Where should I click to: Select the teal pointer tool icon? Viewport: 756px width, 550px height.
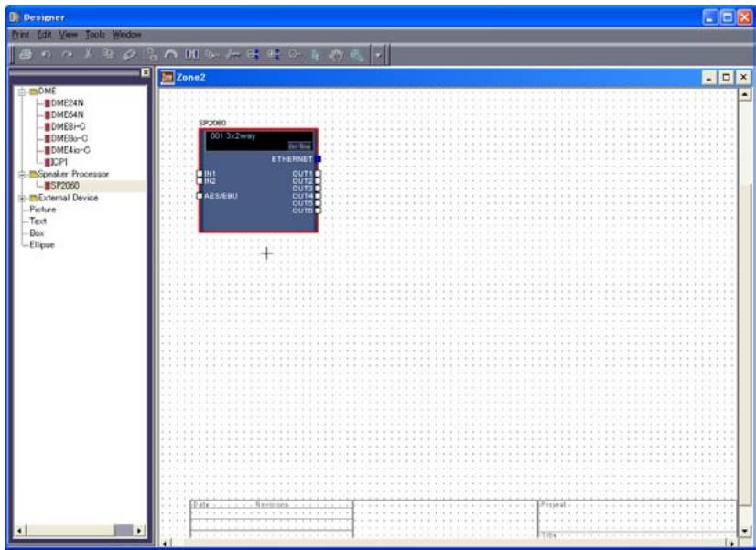click(x=314, y=55)
